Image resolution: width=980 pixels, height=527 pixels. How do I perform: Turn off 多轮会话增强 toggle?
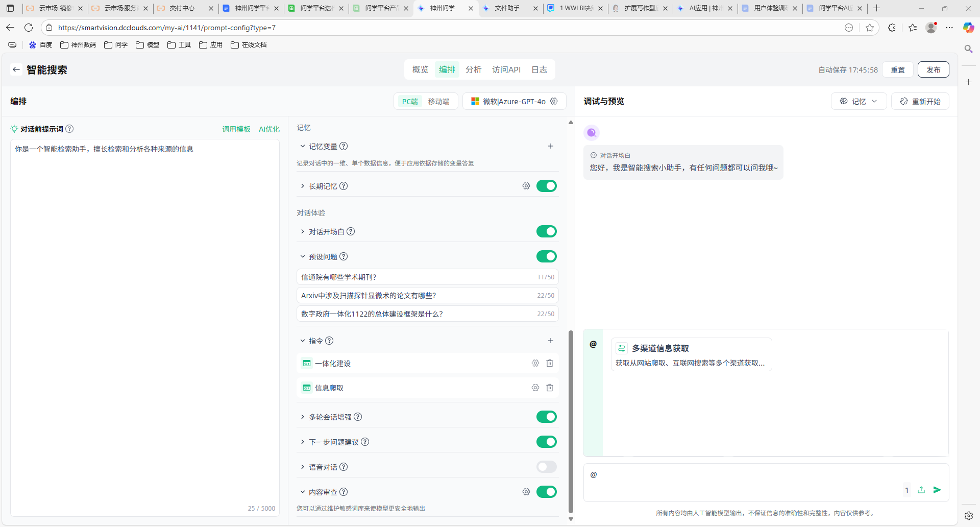tap(547, 417)
